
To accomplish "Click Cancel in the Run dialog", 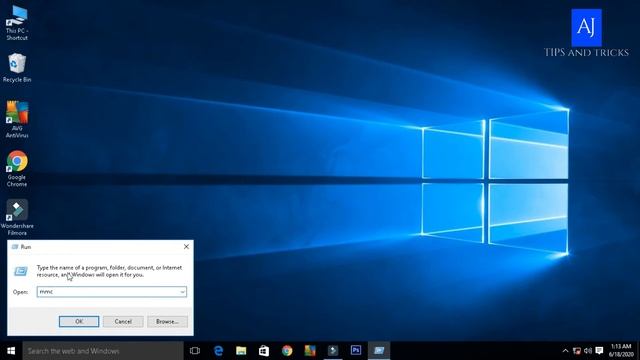I will (x=123, y=322).
